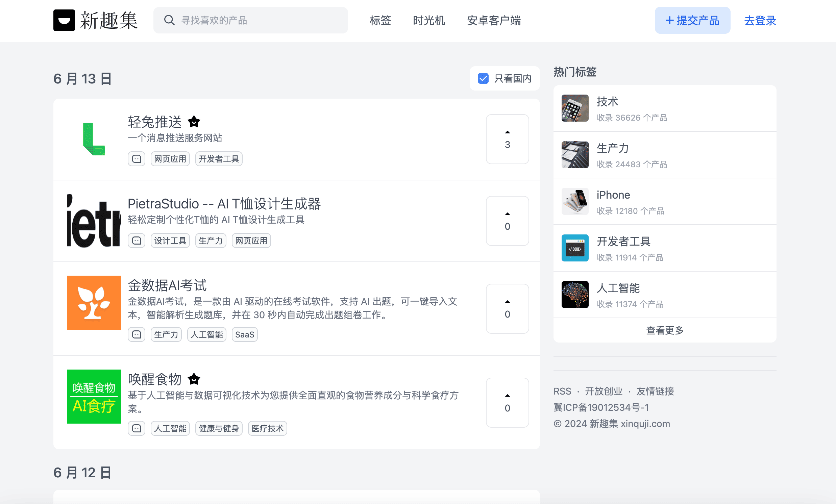Open comments icon for 金数据AI考试

point(137,334)
